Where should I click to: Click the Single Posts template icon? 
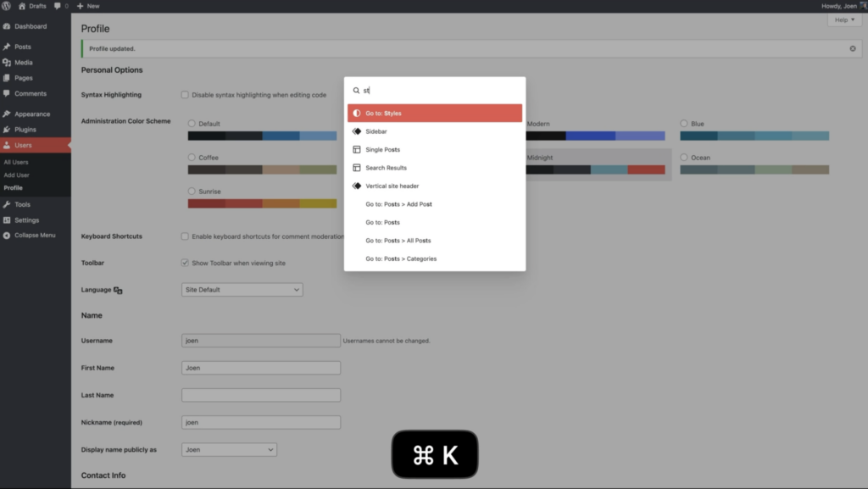(357, 150)
